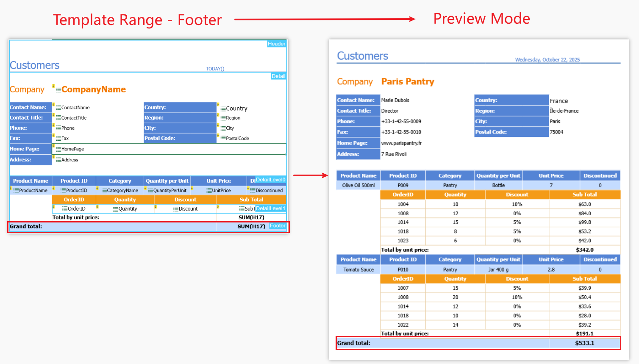Click the Paris Pantry company name in preview
Viewport: 639px width, 364px height.
[408, 82]
